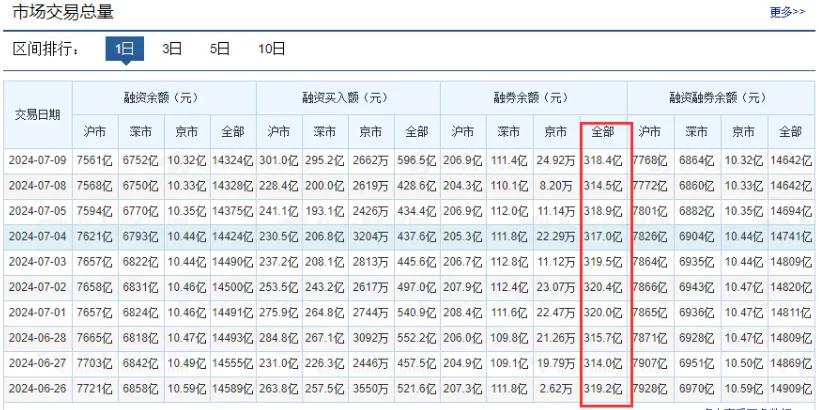Click the 320.0亿 cell in 2024-07-01 row
Image resolution: width=819 pixels, height=410 pixels.
(x=603, y=312)
